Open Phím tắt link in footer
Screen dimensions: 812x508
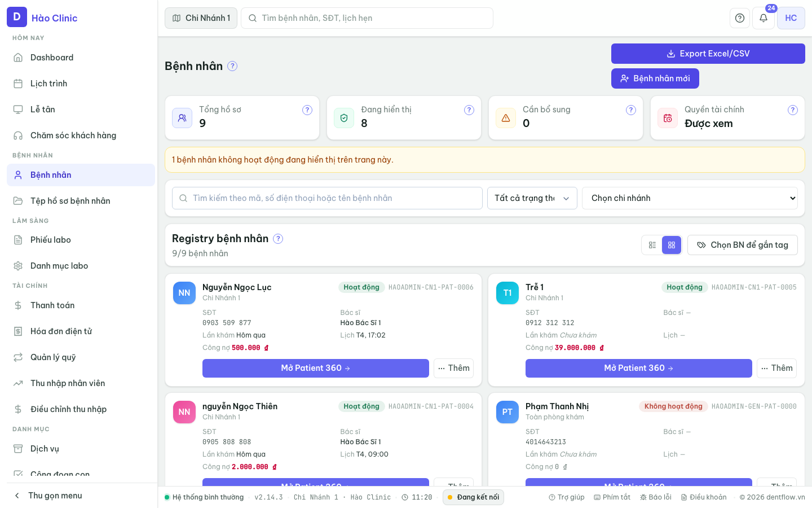tap(612, 497)
